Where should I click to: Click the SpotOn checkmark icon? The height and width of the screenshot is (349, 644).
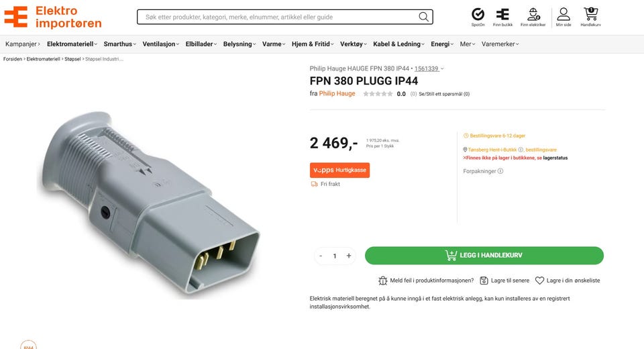[478, 14]
